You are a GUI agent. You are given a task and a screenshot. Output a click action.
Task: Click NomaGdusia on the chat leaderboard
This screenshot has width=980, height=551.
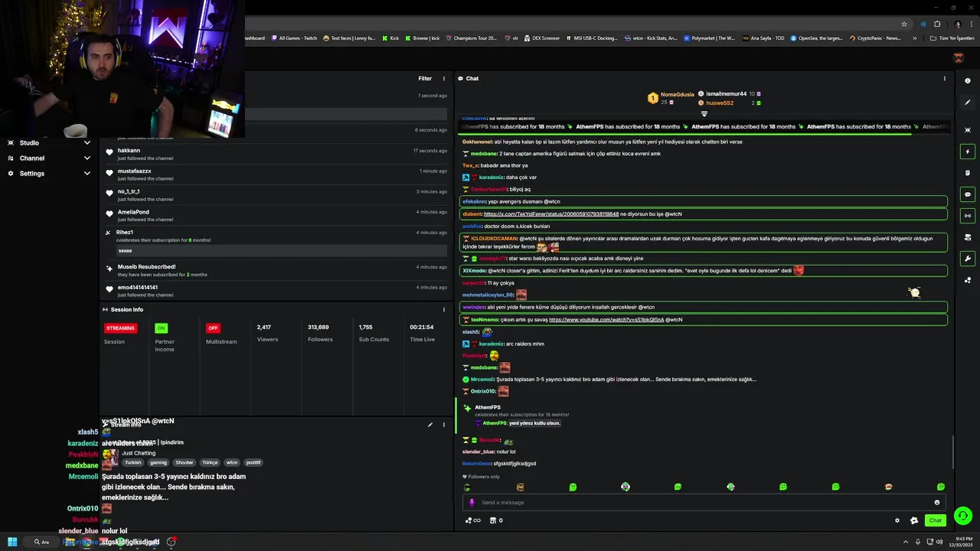(x=678, y=94)
